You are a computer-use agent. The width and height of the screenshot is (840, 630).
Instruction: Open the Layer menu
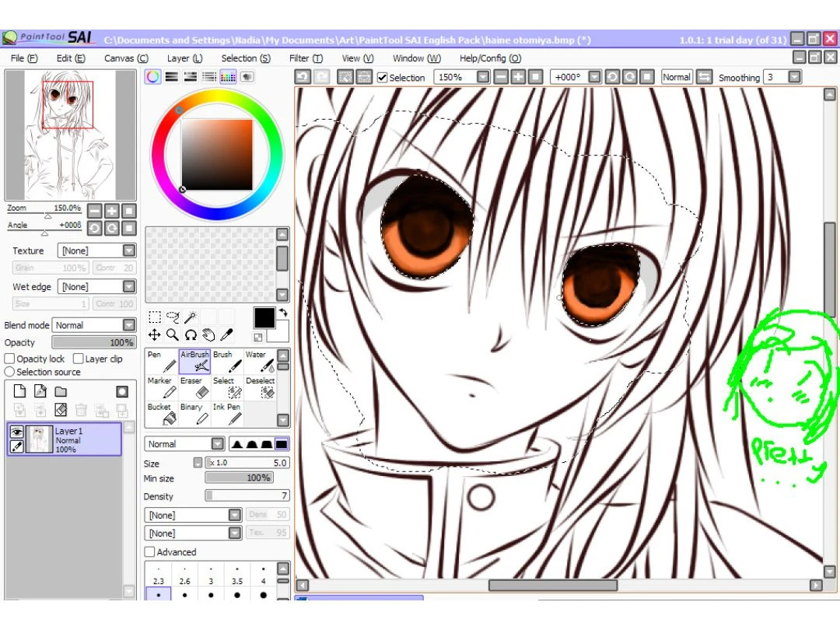[x=185, y=58]
